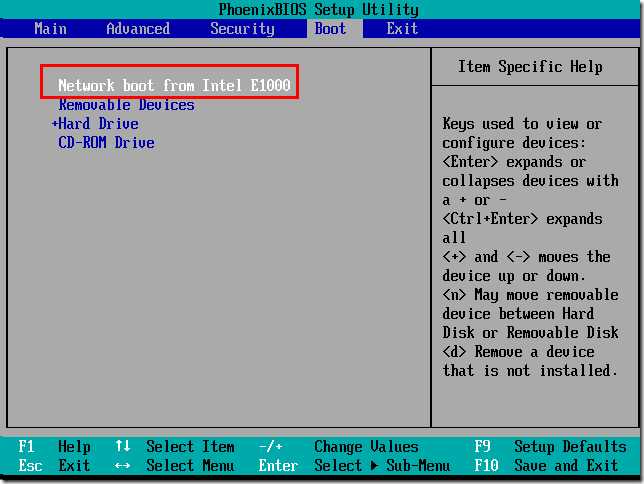This screenshot has width=644, height=484.
Task: Expand the plus sign beside Hard Drive
Action: (54, 124)
